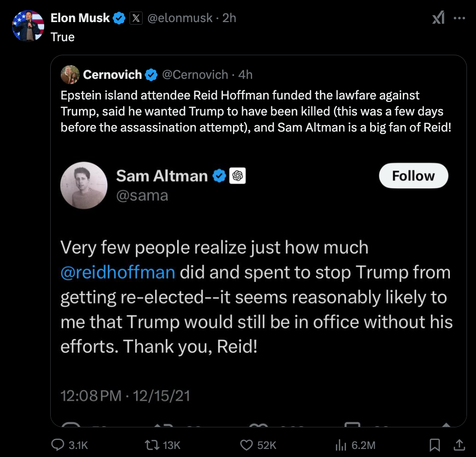Click the X affiliation badge
This screenshot has height=457, width=476.
point(136,18)
